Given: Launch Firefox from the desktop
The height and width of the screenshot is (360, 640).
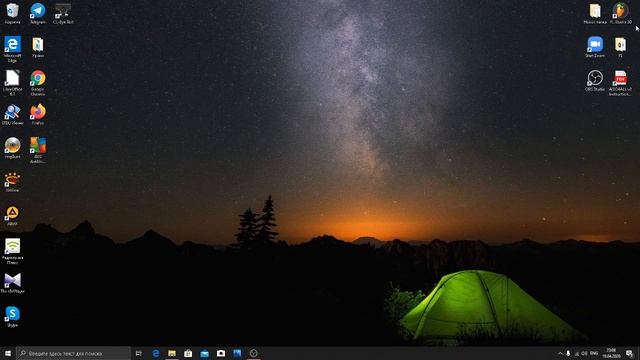Looking at the screenshot, I should coord(38,114).
